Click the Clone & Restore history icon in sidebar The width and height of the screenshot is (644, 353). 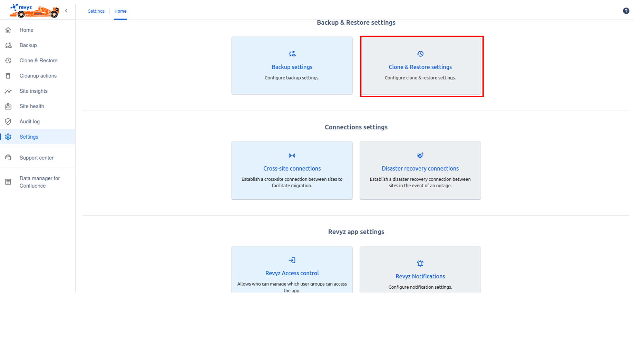pos(8,61)
